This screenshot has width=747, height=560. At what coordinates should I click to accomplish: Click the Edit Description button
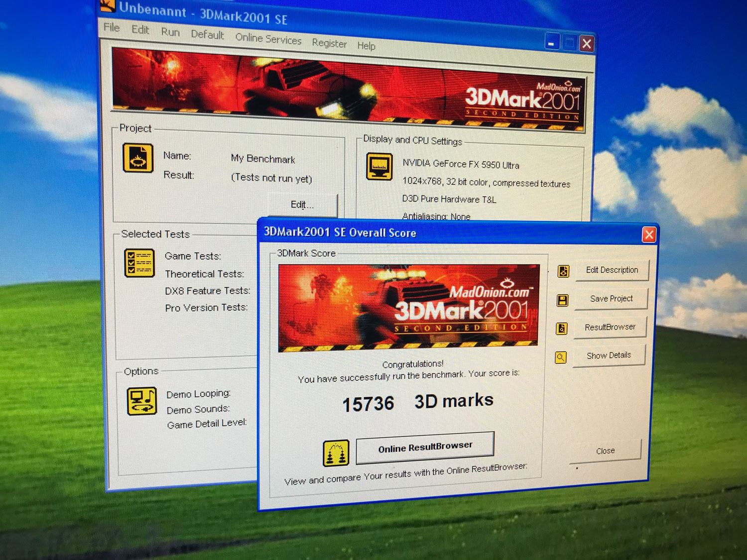tap(612, 270)
